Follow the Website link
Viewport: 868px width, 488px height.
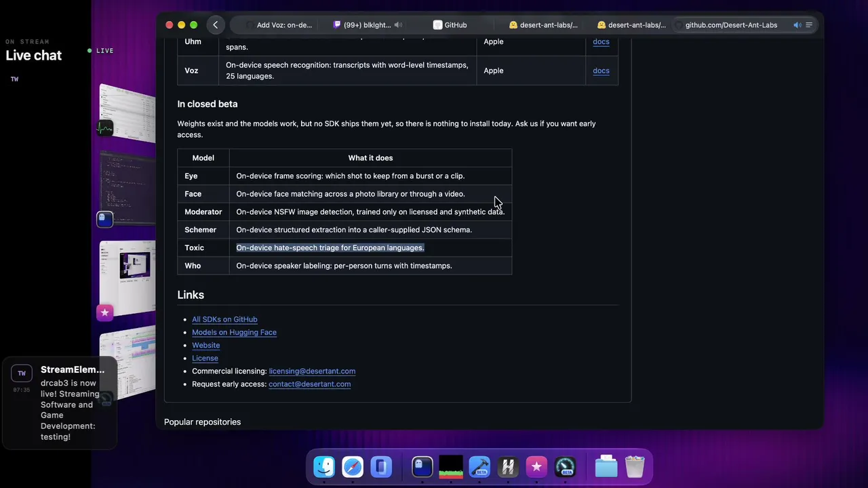coord(205,345)
